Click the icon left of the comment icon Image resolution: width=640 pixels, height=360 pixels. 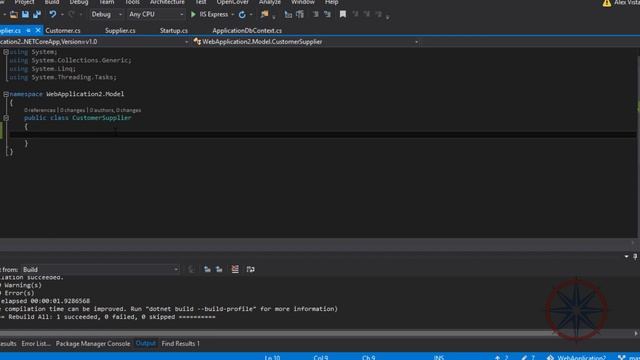[288, 15]
